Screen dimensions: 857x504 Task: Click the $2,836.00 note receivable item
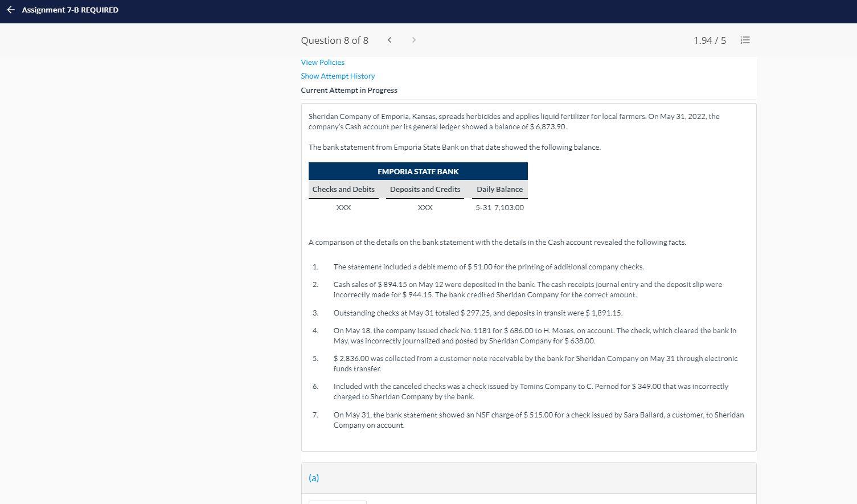(535, 363)
